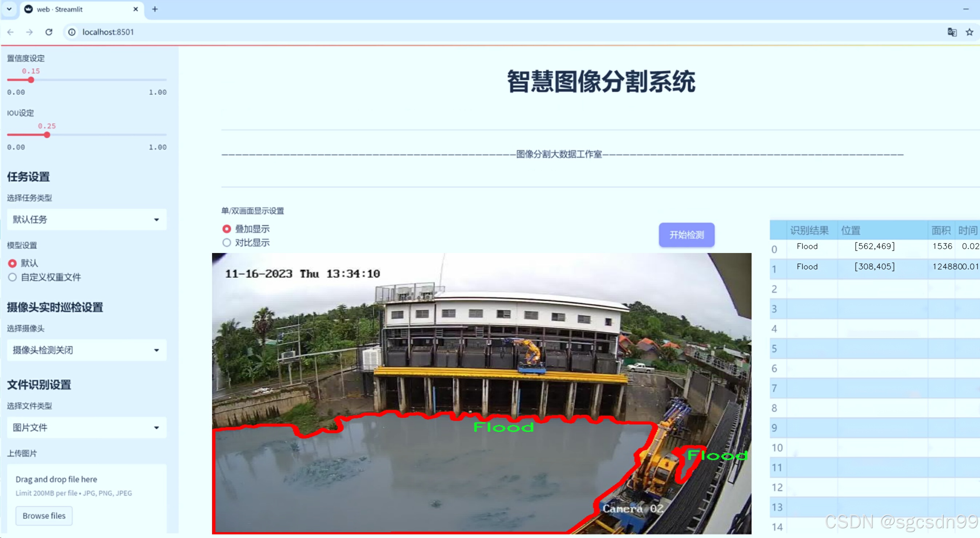This screenshot has width=980, height=538.
Task: Click the 识别结果 table column header
Action: [809, 230]
